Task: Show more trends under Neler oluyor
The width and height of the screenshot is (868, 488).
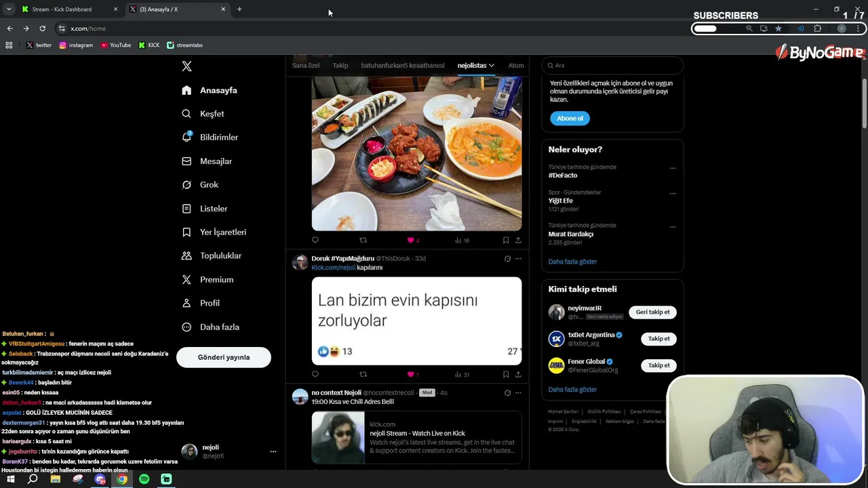Action: pyautogui.click(x=572, y=262)
